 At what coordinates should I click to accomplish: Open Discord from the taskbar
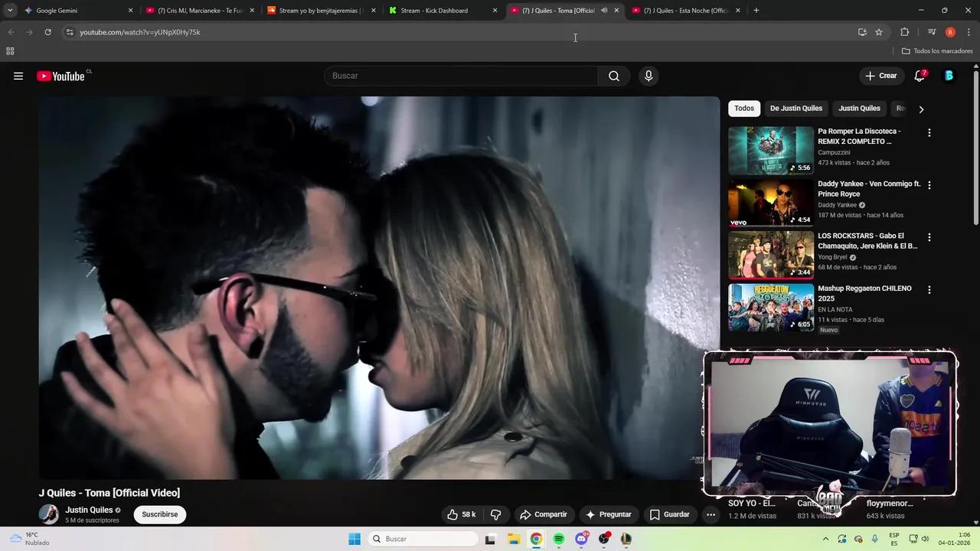580,539
